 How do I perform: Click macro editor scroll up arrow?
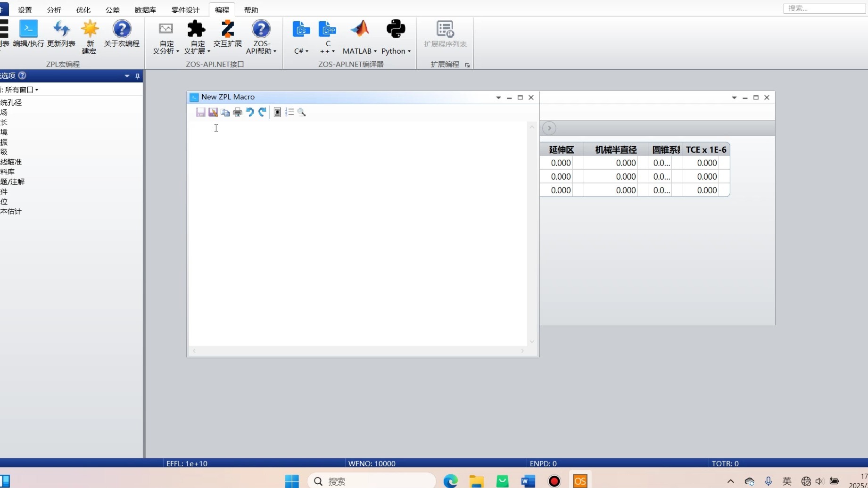point(532,127)
